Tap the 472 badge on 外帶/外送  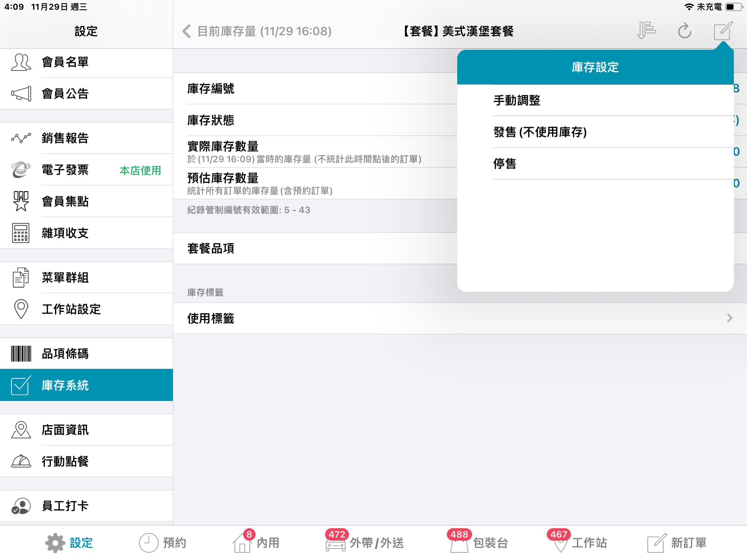click(x=337, y=534)
